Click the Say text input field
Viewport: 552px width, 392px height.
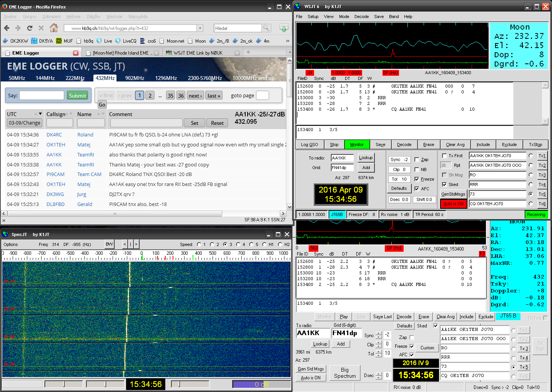(x=42, y=95)
